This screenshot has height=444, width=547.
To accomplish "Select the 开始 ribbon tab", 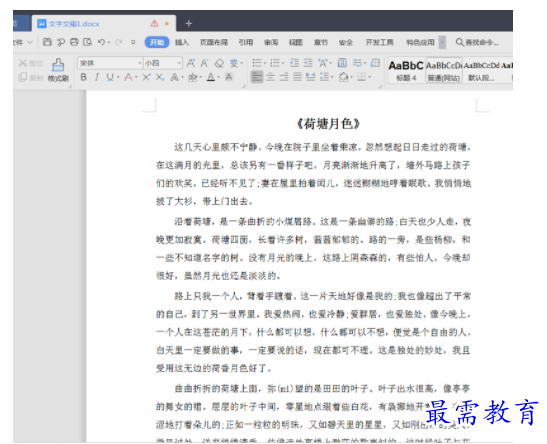I will [157, 42].
